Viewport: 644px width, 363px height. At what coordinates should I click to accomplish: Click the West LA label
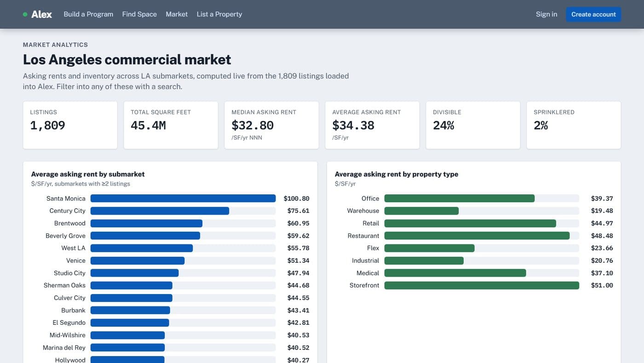tap(73, 248)
